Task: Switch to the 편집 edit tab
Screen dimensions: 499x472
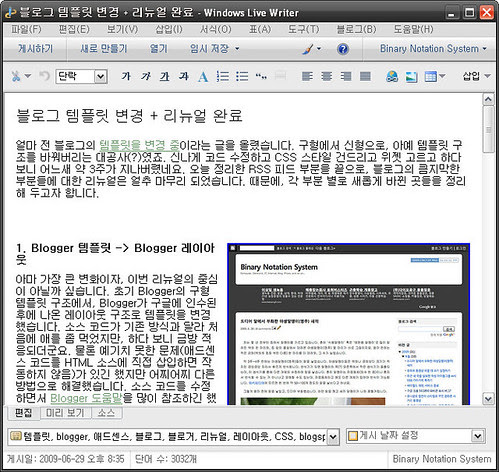Action: pos(23,413)
